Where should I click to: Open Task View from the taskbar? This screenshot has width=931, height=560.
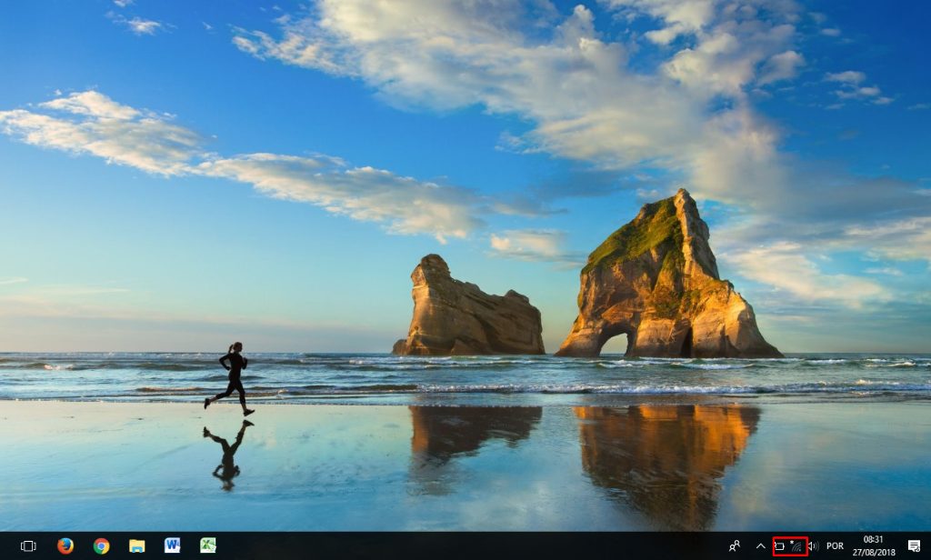pos(28,545)
